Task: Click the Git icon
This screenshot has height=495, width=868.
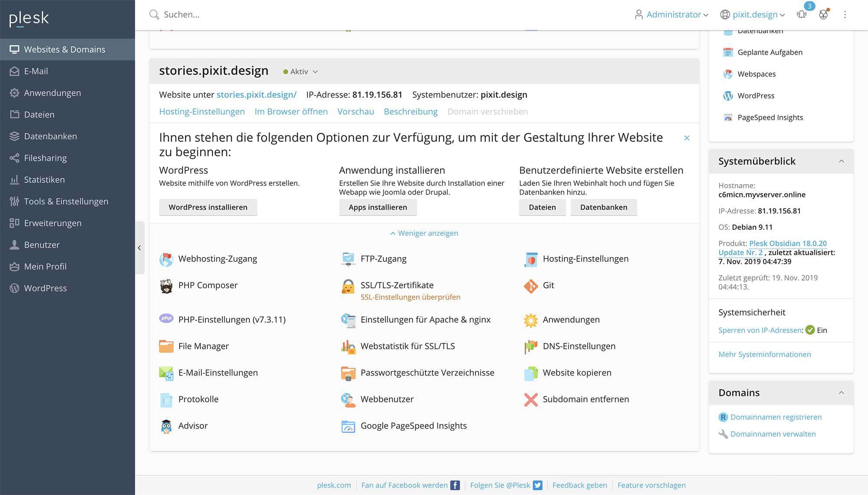Action: (x=530, y=286)
